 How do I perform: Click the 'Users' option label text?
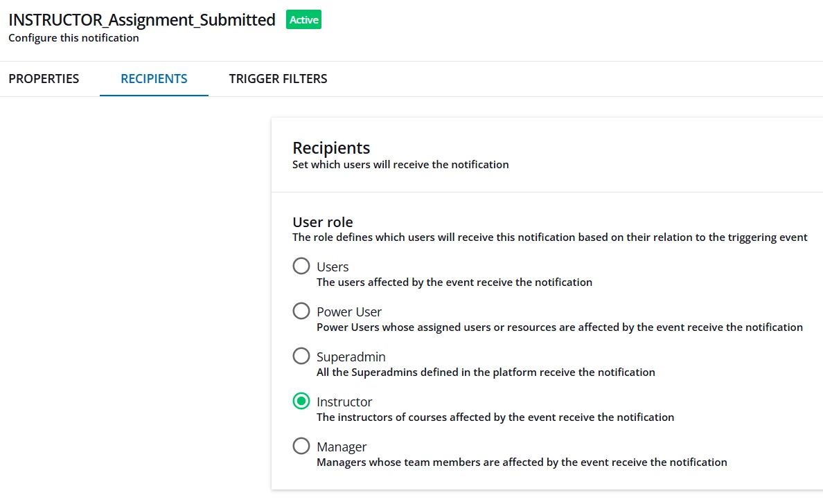tap(333, 267)
